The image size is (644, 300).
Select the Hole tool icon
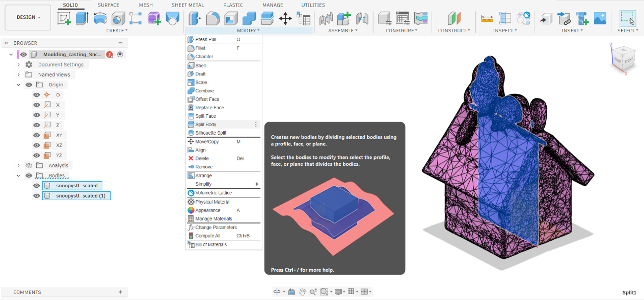[x=118, y=19]
